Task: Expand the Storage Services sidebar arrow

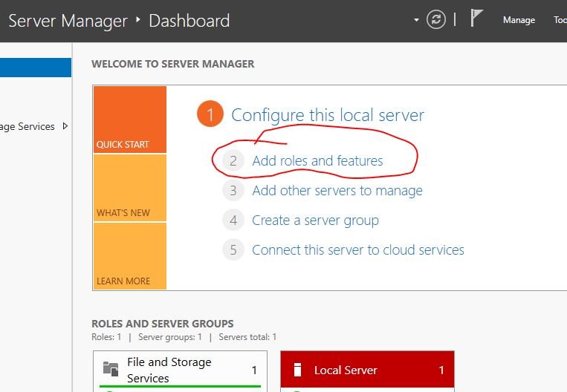Action: (x=65, y=126)
